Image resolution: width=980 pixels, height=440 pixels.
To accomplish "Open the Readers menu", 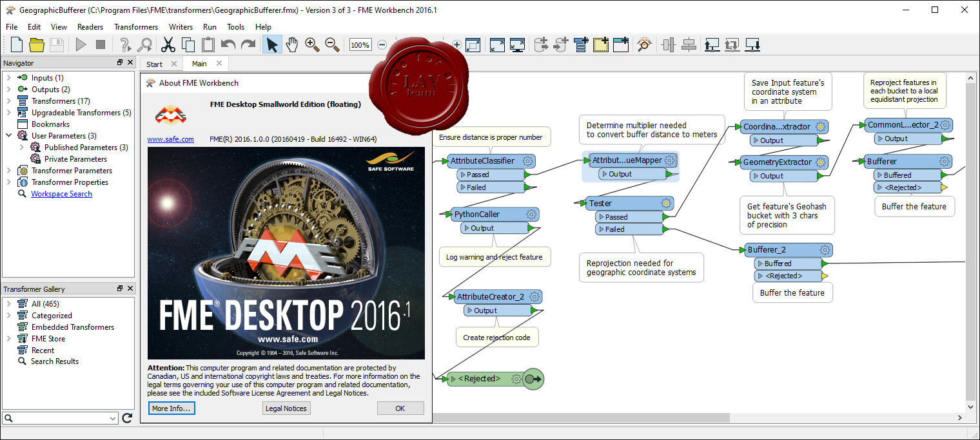I will point(90,27).
